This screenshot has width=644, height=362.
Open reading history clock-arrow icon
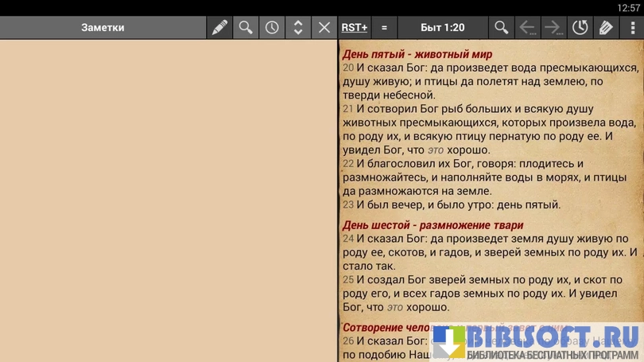click(x=580, y=27)
